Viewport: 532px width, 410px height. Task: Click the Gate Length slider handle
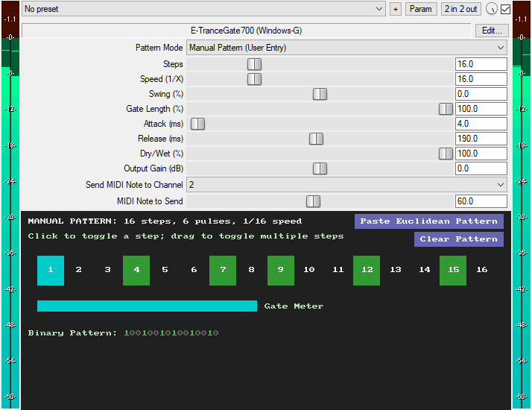pyautogui.click(x=446, y=109)
